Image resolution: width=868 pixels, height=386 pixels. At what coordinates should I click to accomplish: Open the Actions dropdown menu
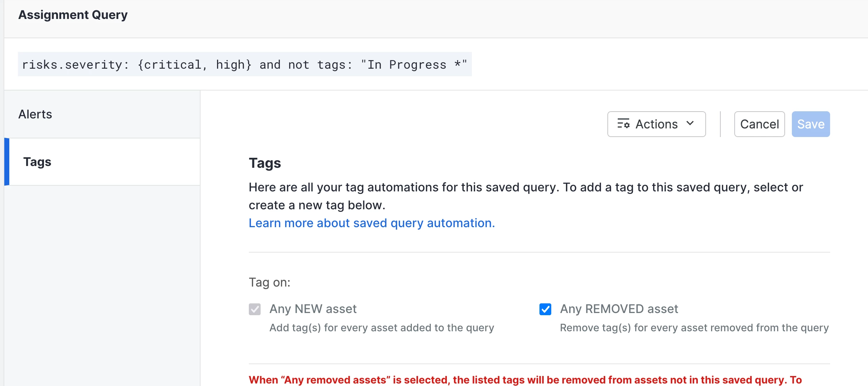point(656,124)
